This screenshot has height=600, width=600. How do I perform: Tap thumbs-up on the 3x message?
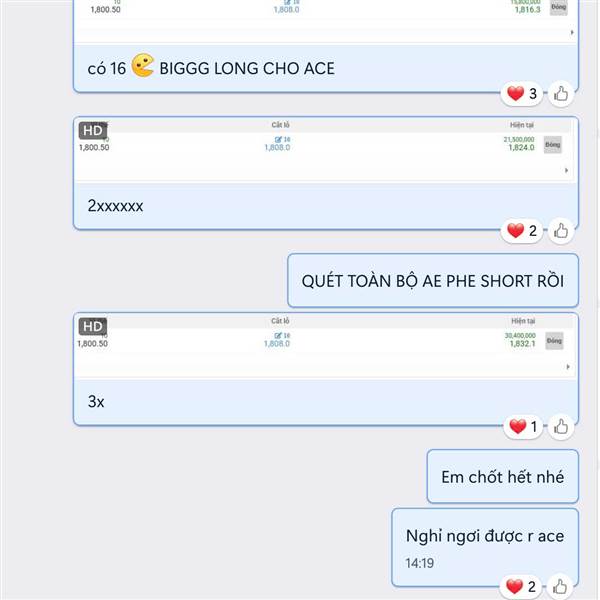tap(561, 426)
